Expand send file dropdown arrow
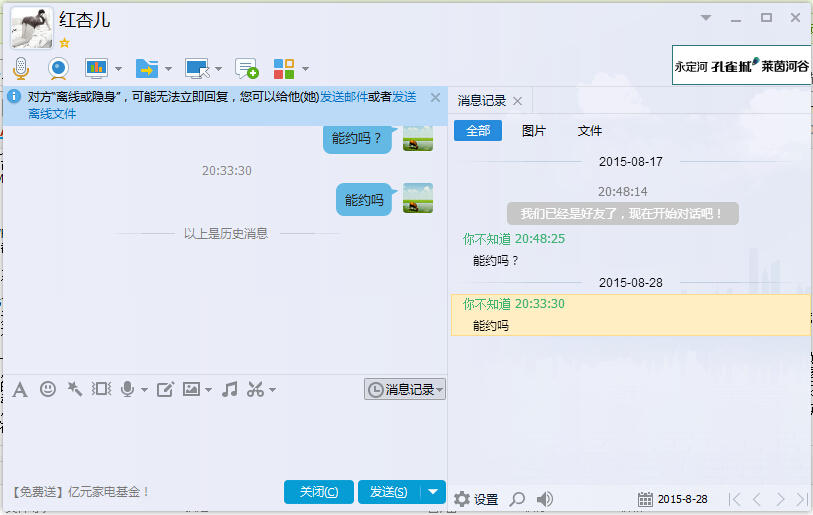 [x=168, y=68]
